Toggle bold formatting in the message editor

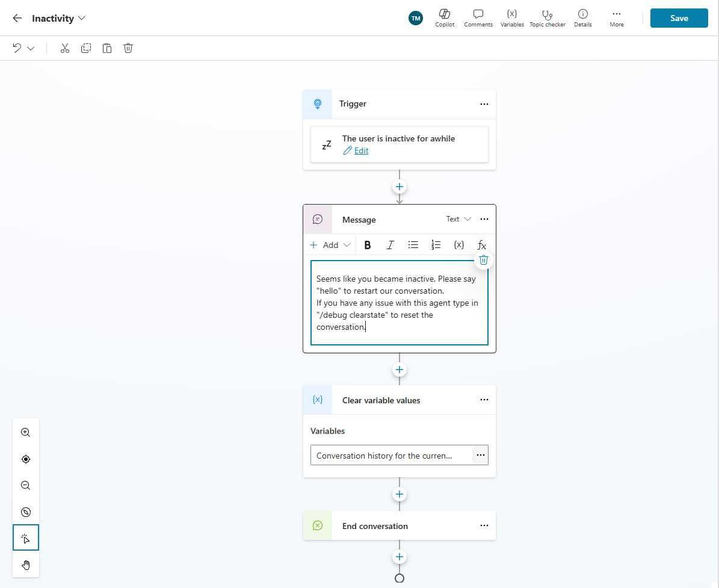tap(367, 244)
